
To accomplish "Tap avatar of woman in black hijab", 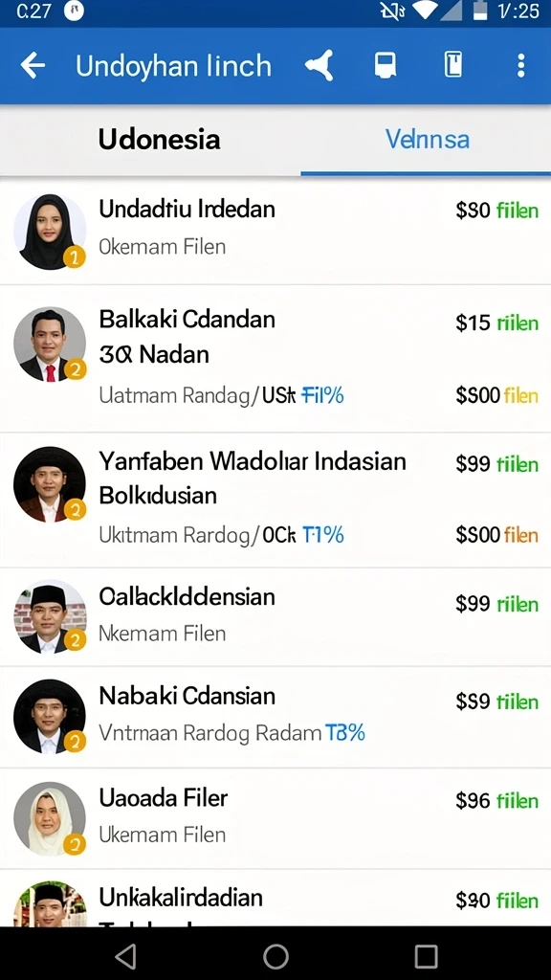I will [x=50, y=232].
